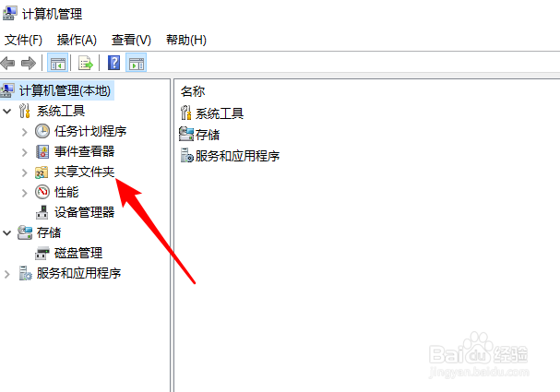Expand the 任务计划程序 node chevron
This screenshot has width=560, height=392.
coord(24,132)
